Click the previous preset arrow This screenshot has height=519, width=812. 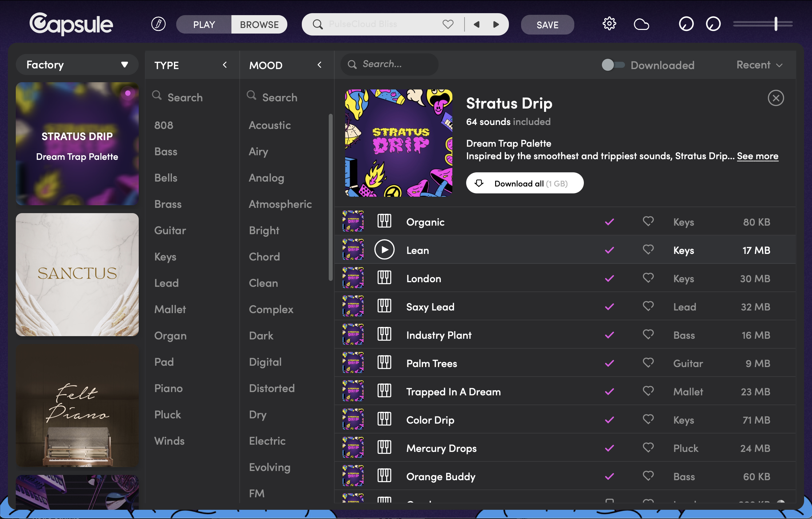coord(476,24)
